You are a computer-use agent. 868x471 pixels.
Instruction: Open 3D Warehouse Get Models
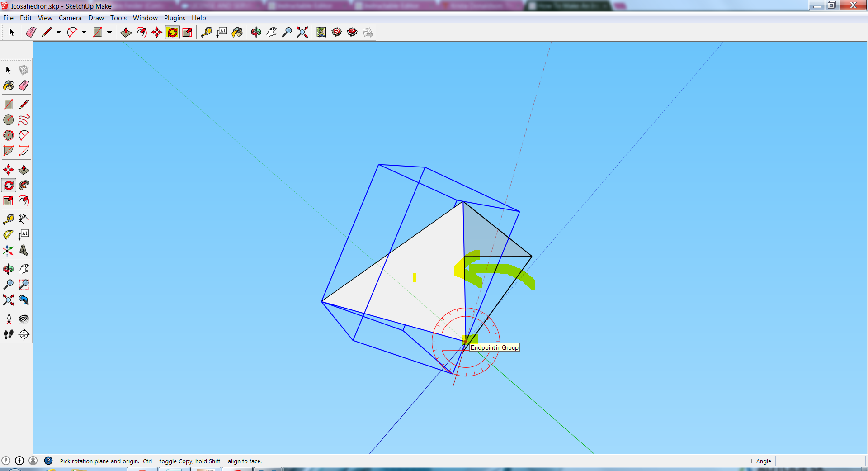337,32
